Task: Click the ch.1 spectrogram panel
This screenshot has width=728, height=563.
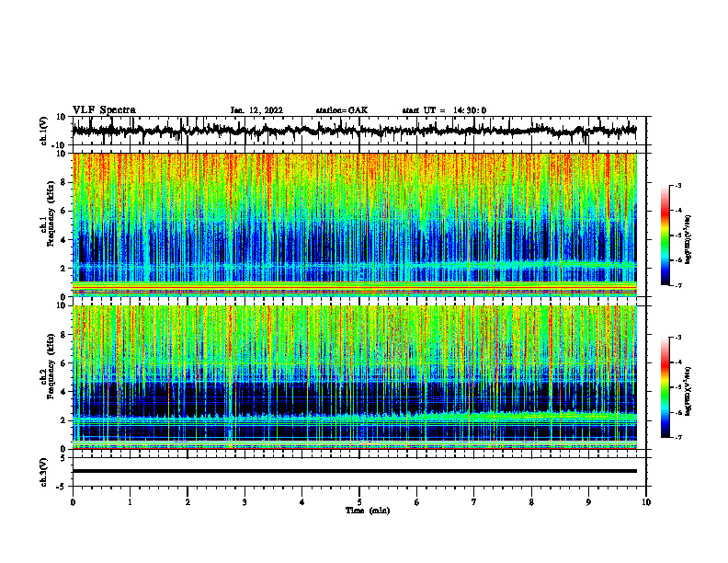Action: pos(354,224)
